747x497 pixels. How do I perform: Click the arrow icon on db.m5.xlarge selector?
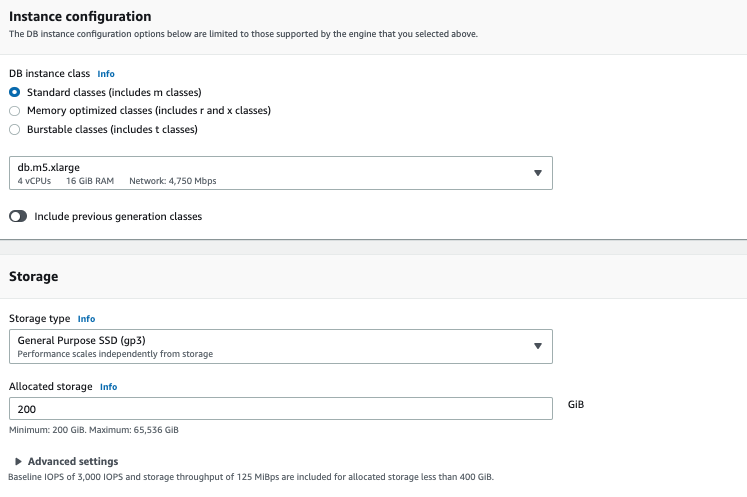537,173
